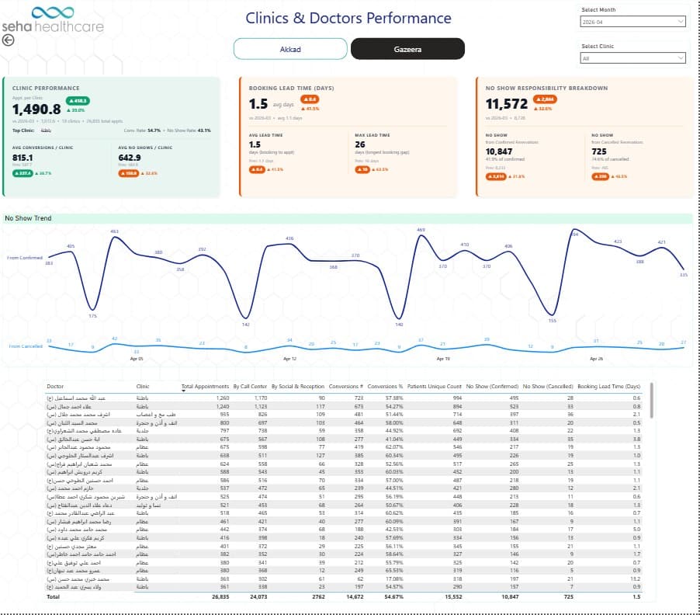This screenshot has width=700, height=615.
Task: Click the Booking Lead Time (Days) column header
Action: tap(609, 387)
